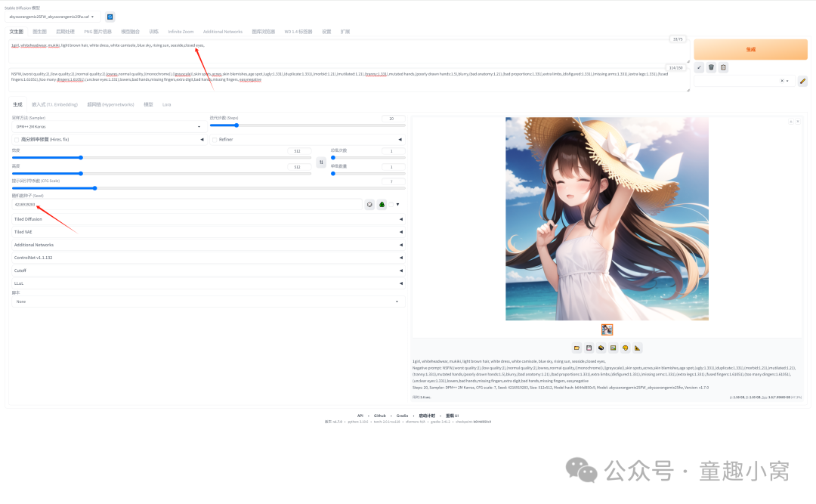This screenshot has width=816, height=504.
Task: Enable the Refiner checkbox
Action: tap(215, 140)
